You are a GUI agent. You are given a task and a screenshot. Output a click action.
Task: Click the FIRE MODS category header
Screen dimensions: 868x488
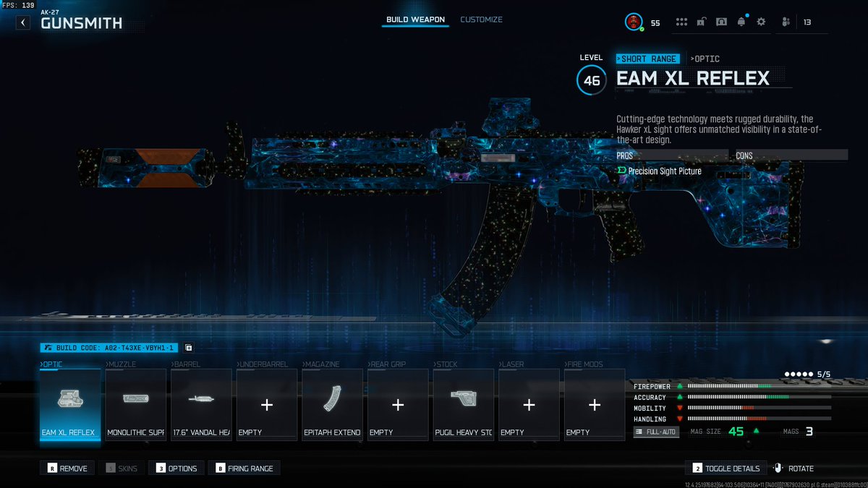(584, 364)
